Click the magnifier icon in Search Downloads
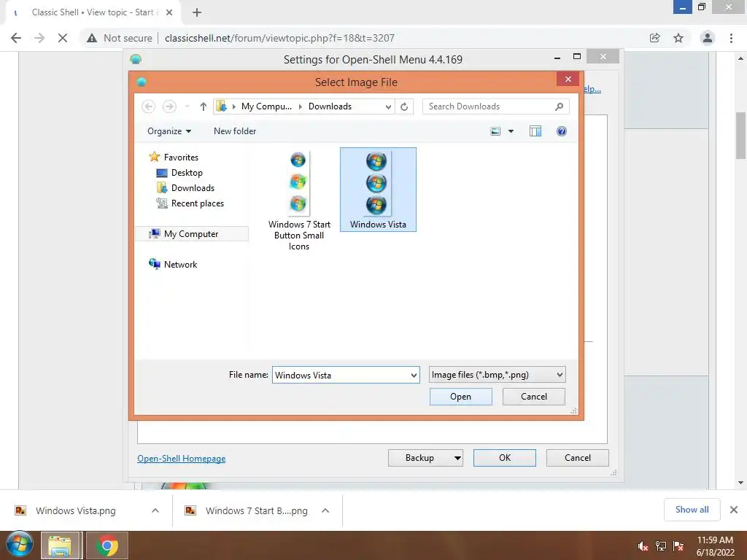This screenshot has height=560, width=747. (x=560, y=106)
